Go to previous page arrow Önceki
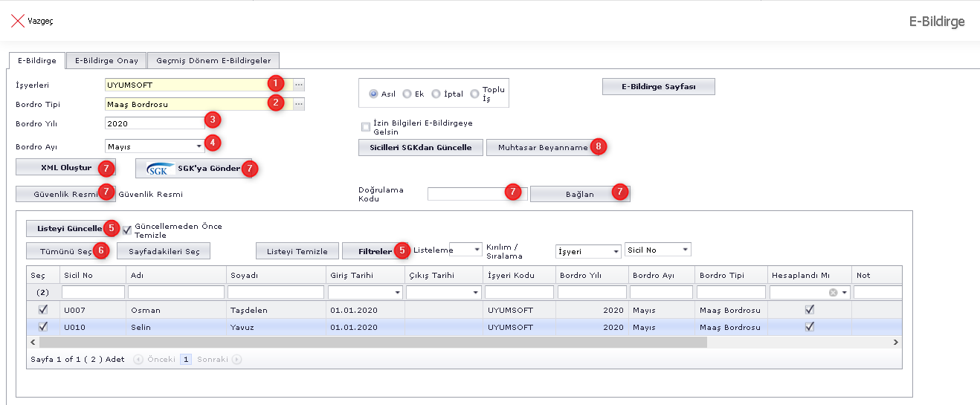Viewport: 980px width, 405px height. tap(138, 359)
